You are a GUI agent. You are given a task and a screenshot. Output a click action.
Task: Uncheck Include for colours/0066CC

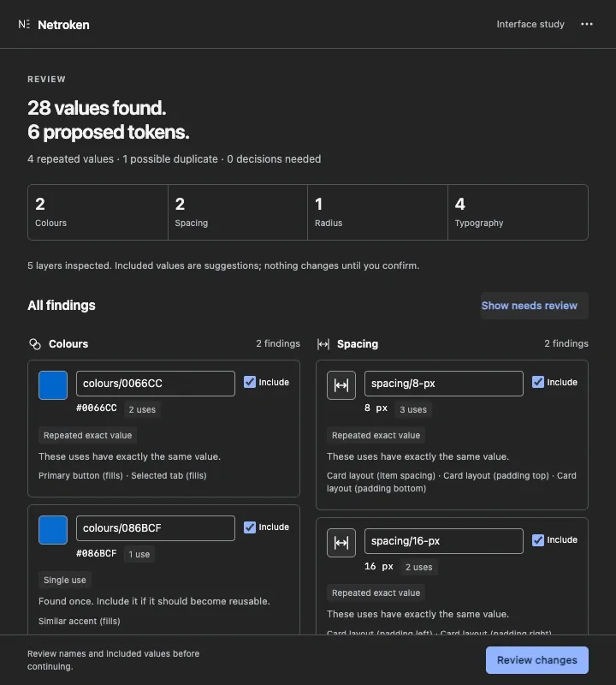coord(250,382)
